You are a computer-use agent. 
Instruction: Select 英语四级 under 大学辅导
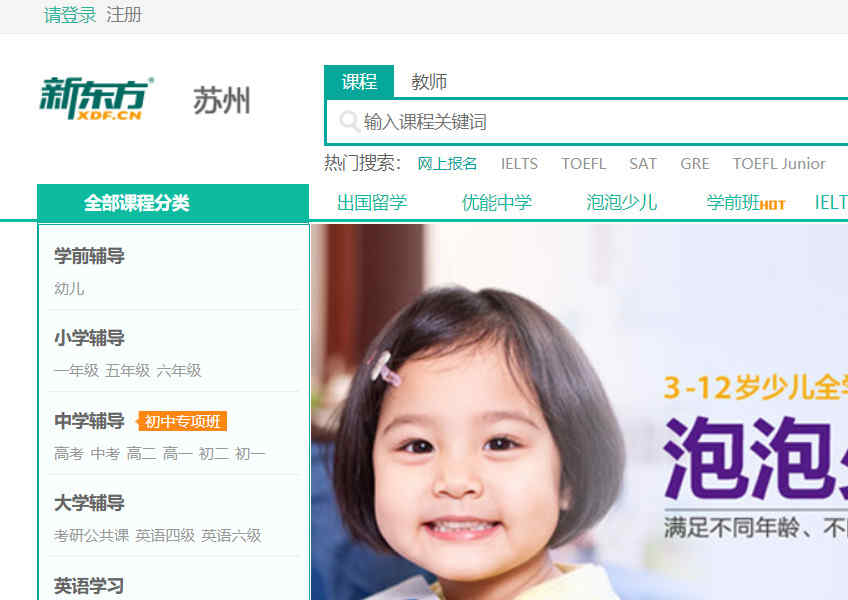tap(165, 536)
